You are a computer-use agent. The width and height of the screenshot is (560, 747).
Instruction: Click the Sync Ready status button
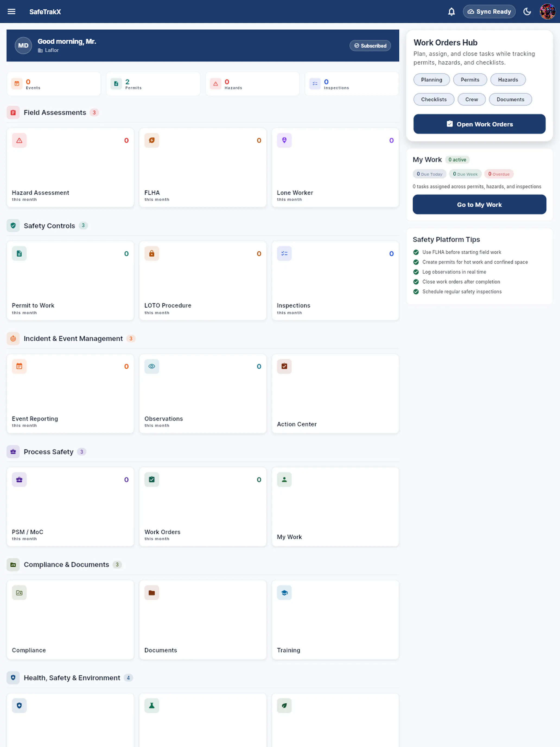pyautogui.click(x=489, y=12)
